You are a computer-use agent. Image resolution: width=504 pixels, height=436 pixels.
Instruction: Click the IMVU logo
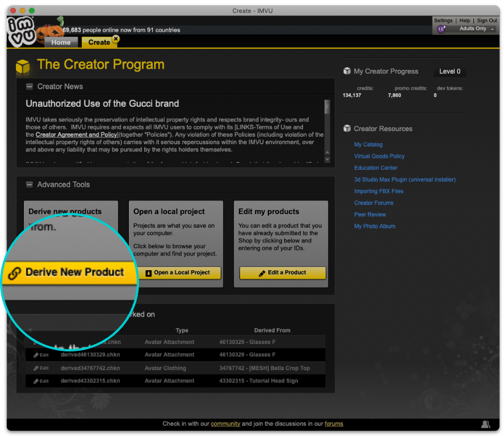pos(21,31)
